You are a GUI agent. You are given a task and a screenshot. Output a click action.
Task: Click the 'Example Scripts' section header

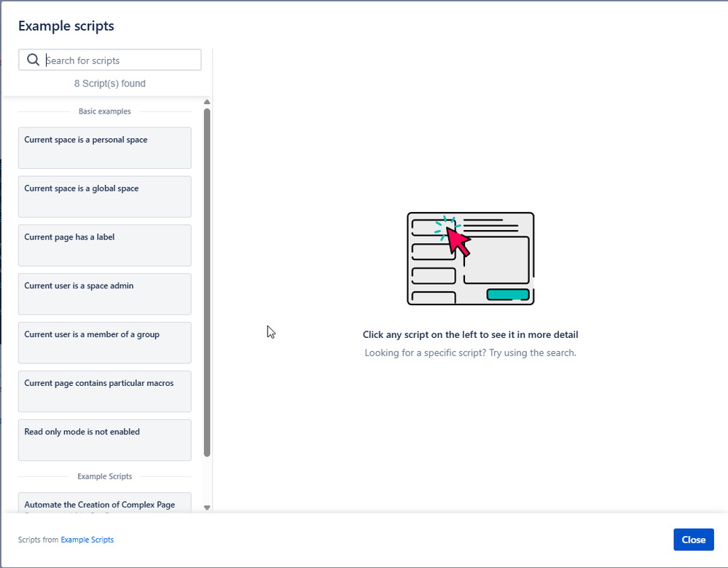coord(104,476)
